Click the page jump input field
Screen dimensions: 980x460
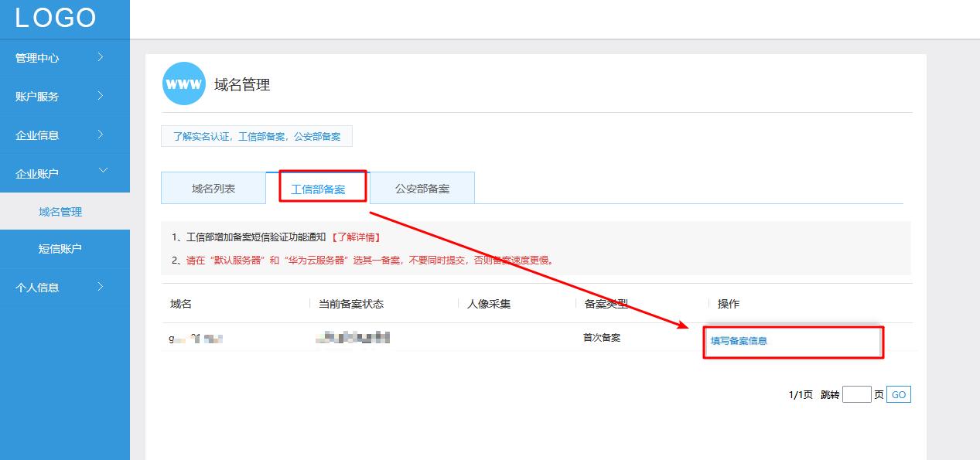855,394
